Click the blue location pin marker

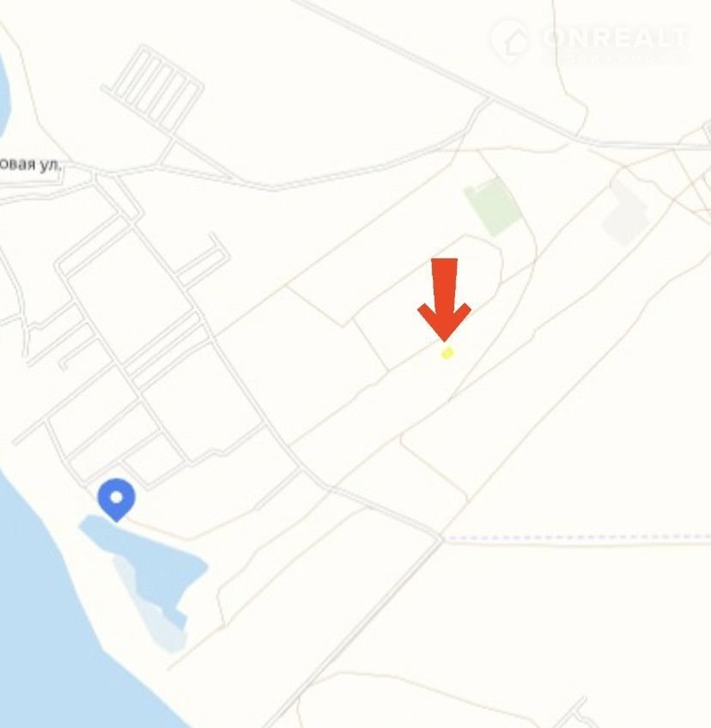point(117,500)
